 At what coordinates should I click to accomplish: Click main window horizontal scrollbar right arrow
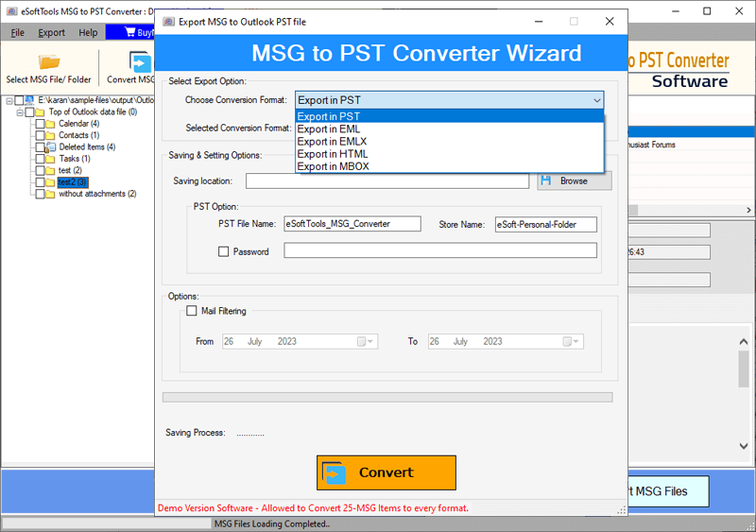[x=748, y=211]
